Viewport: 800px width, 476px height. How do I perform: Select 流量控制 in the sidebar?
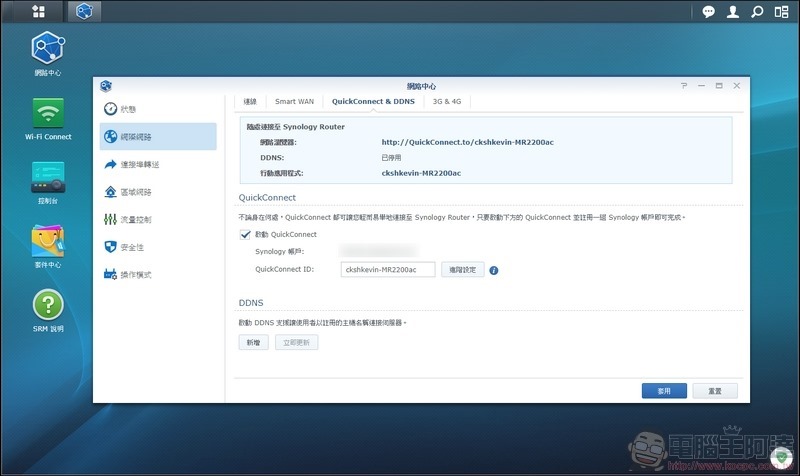[158, 219]
